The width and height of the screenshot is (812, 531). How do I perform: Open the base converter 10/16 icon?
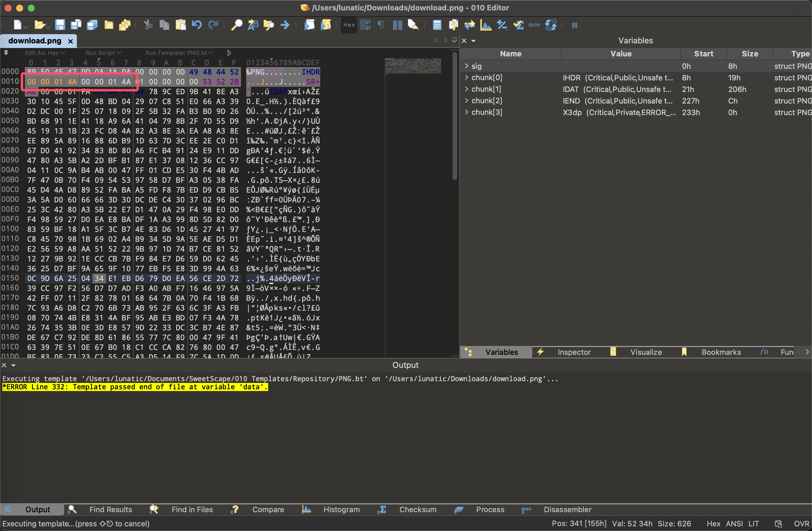[x=551, y=25]
